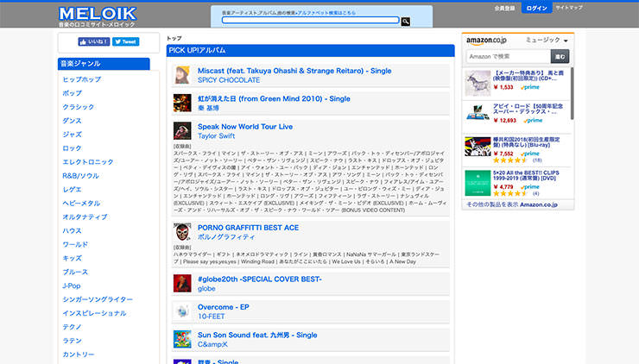This screenshot has width=639, height=364.
Task: Open the Taylor Swift artist link
Action: coord(216,136)
